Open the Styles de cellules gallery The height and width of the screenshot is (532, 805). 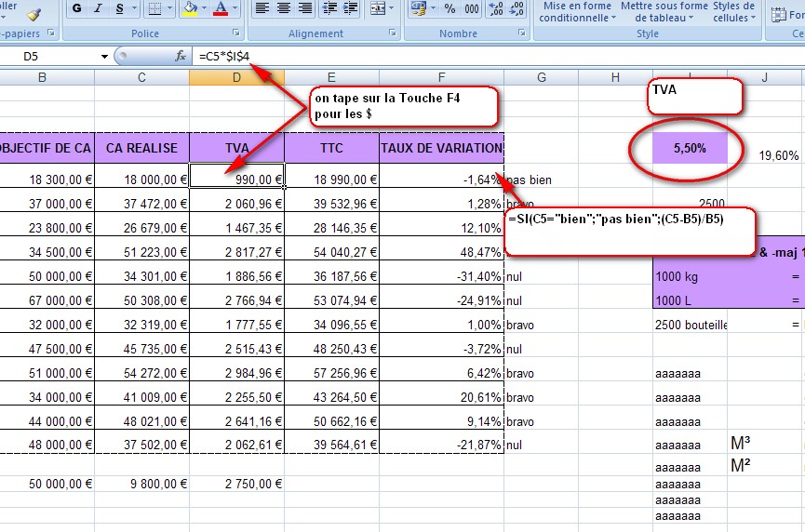tap(733, 12)
